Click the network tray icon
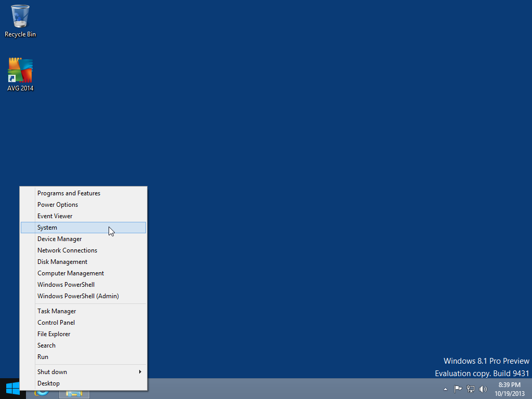This screenshot has width=532, height=399. click(x=471, y=389)
